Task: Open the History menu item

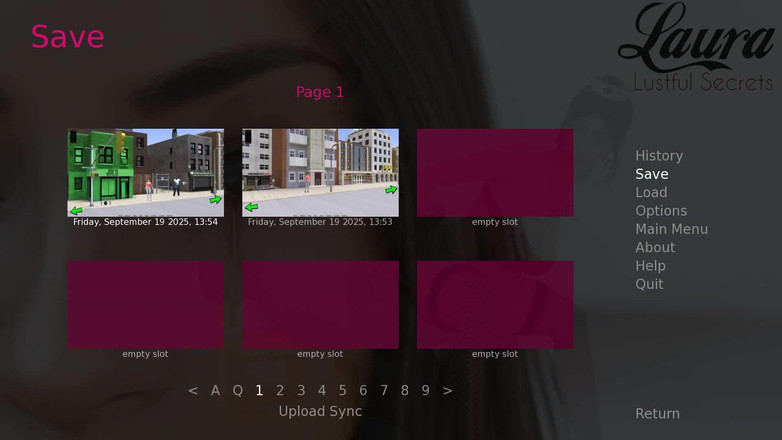Action: [x=659, y=156]
